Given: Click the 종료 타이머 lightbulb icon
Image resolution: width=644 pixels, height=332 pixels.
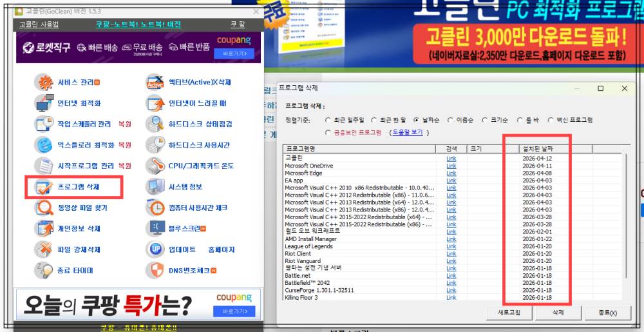Looking at the screenshot, I should (44, 270).
